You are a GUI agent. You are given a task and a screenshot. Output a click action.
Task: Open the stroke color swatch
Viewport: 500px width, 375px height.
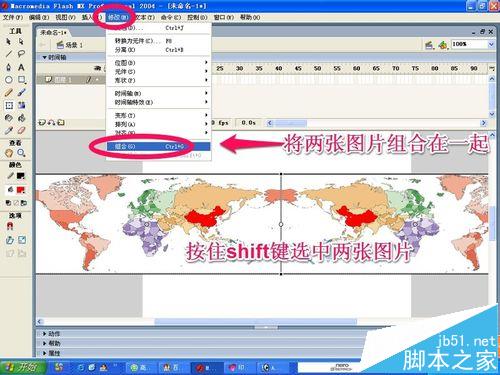tap(21, 176)
